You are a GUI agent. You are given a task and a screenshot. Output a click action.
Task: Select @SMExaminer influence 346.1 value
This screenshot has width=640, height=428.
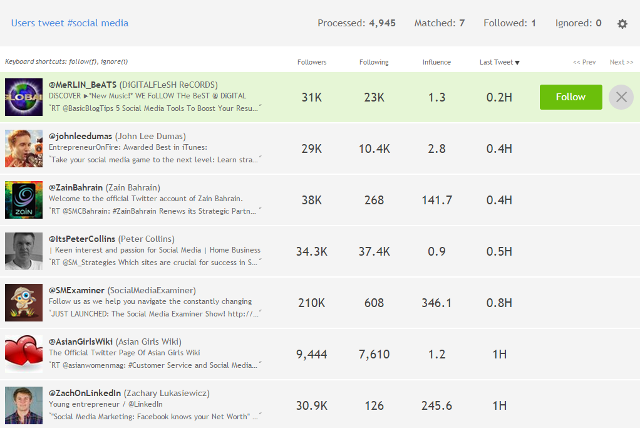[x=437, y=303]
